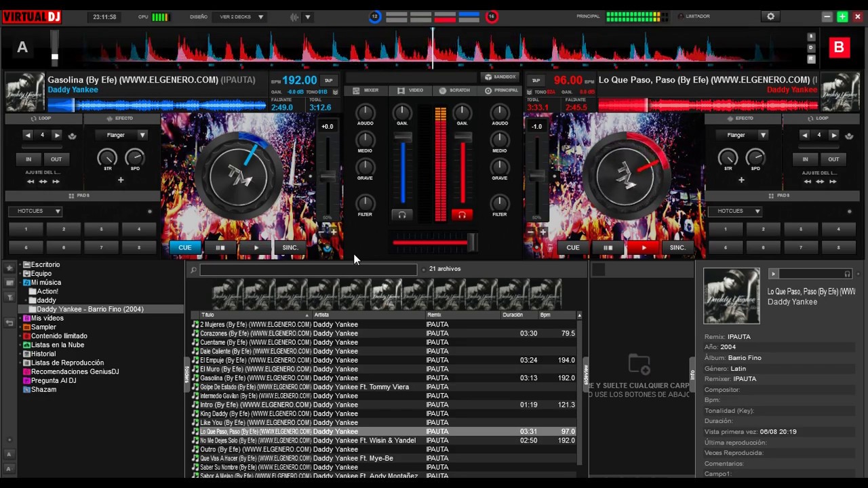Image resolution: width=868 pixels, height=488 pixels.
Task: Click the favorites star in browser sidebar
Action: [x=9, y=268]
